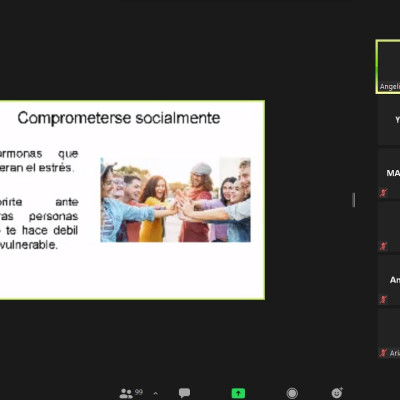
Task: Select the participant tile labeled MA
Action: click(389, 174)
